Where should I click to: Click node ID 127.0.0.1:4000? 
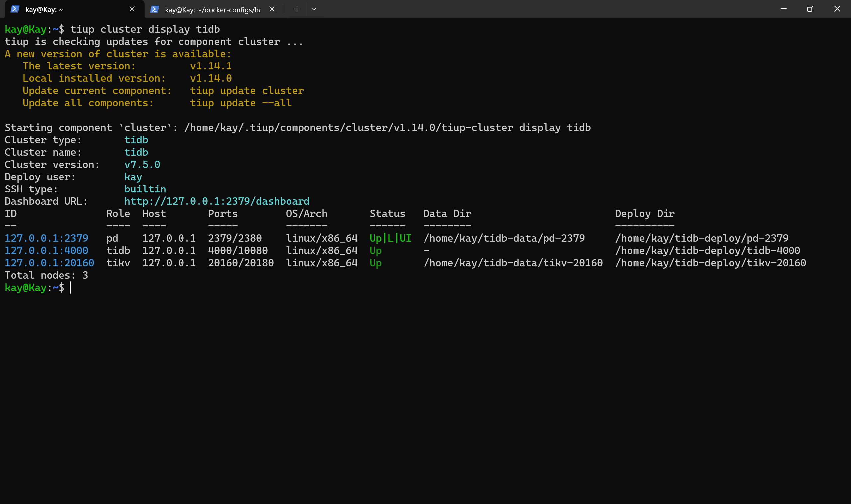tap(47, 251)
